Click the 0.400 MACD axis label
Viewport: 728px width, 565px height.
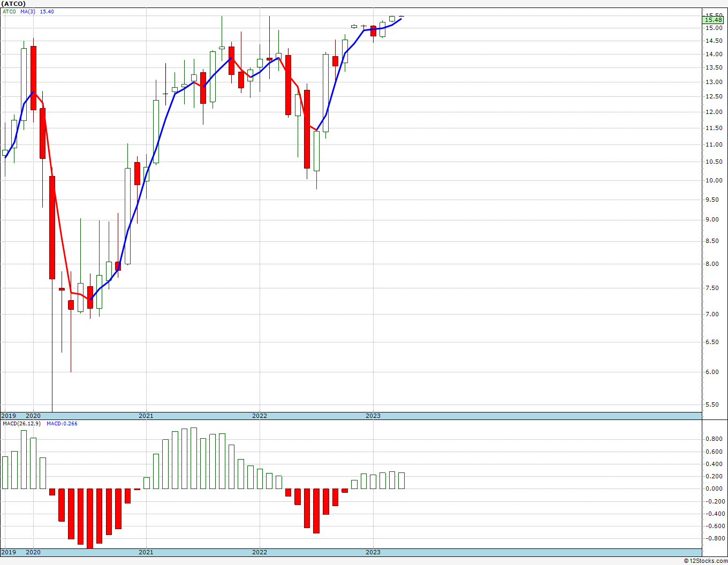pyautogui.click(x=715, y=464)
